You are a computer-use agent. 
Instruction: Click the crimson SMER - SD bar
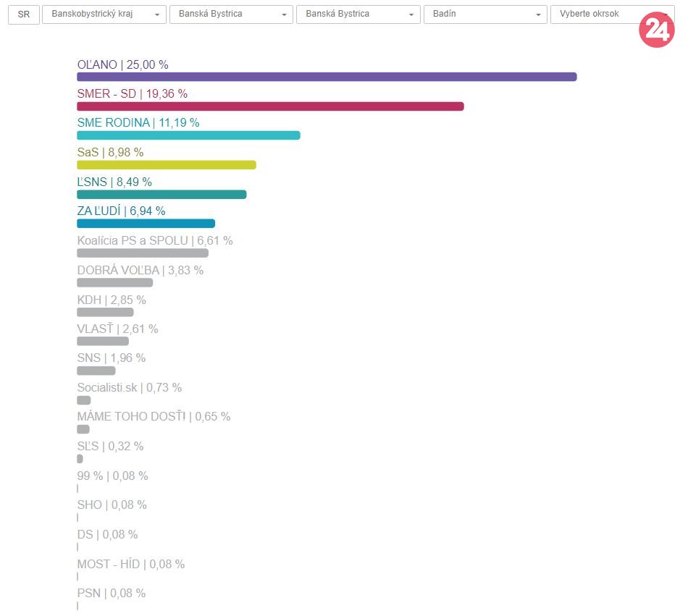point(270,106)
